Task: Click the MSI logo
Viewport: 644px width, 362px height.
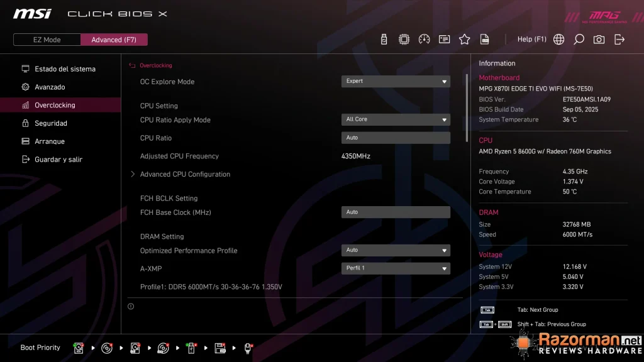Action: coord(33,14)
